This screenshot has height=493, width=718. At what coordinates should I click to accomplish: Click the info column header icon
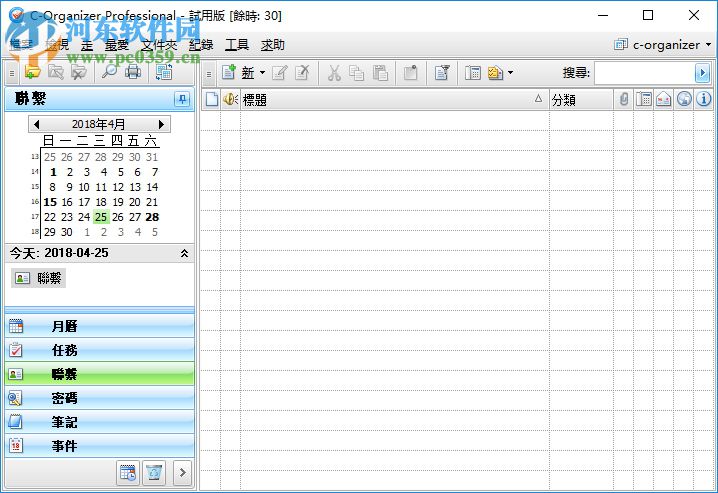[703, 99]
